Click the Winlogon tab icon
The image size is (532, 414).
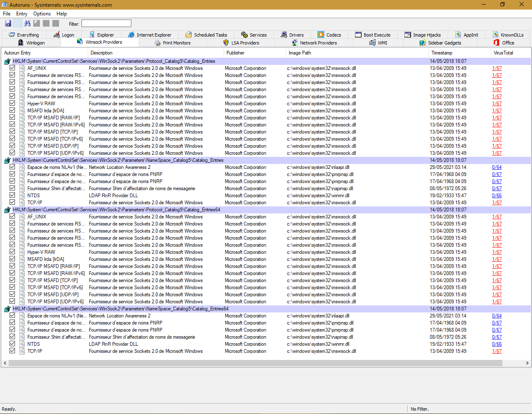[x=21, y=42]
